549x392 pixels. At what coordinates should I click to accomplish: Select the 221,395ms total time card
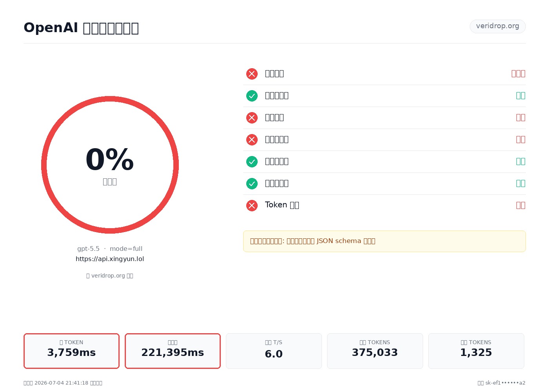(173, 351)
